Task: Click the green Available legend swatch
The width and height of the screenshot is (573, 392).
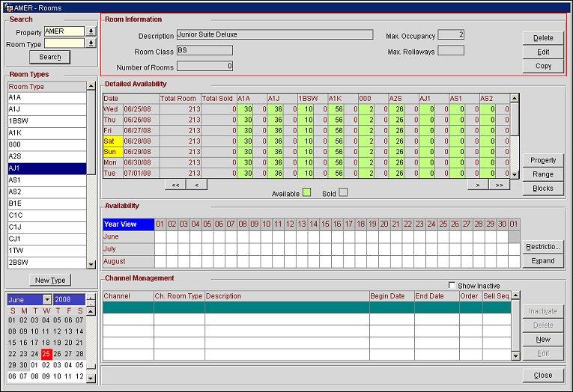Action: pos(306,193)
